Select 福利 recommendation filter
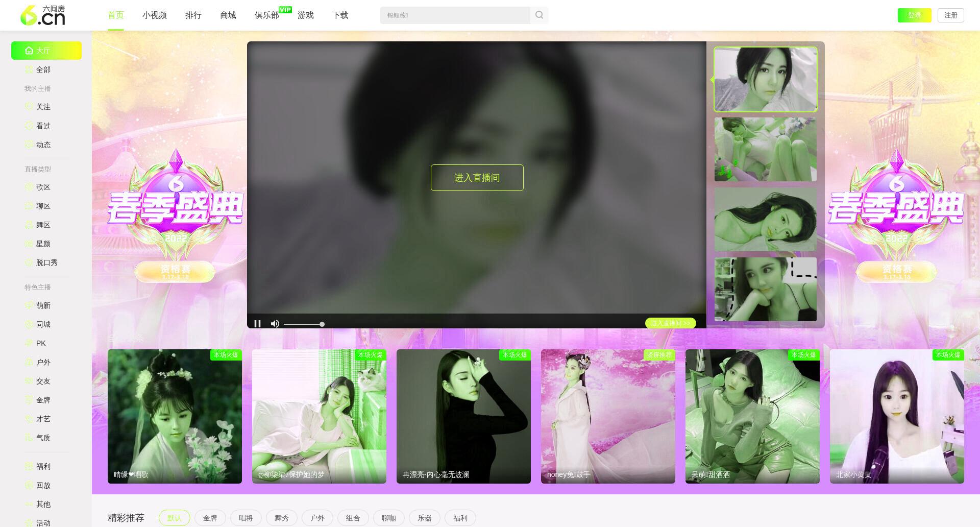The height and width of the screenshot is (527, 980). point(460,518)
